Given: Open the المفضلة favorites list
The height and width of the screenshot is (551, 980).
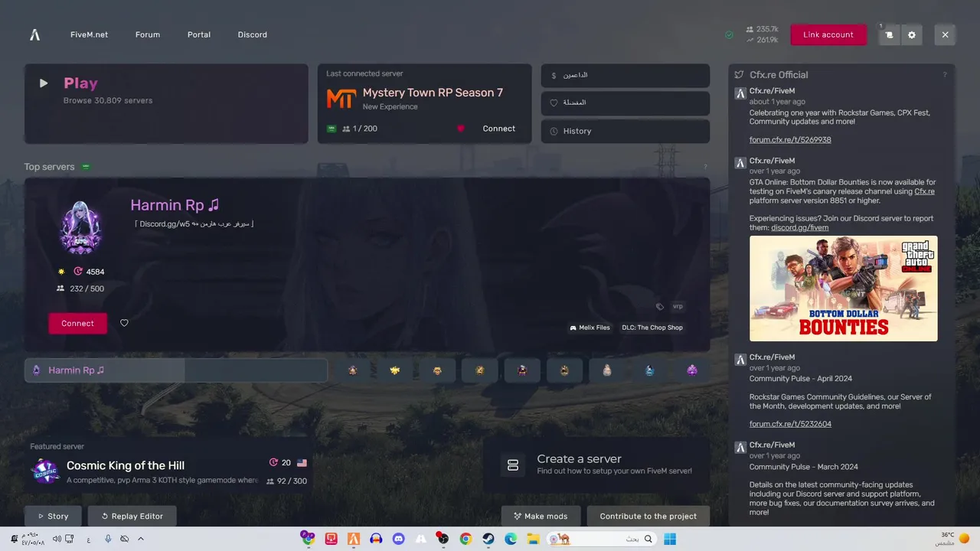Looking at the screenshot, I should tap(626, 103).
